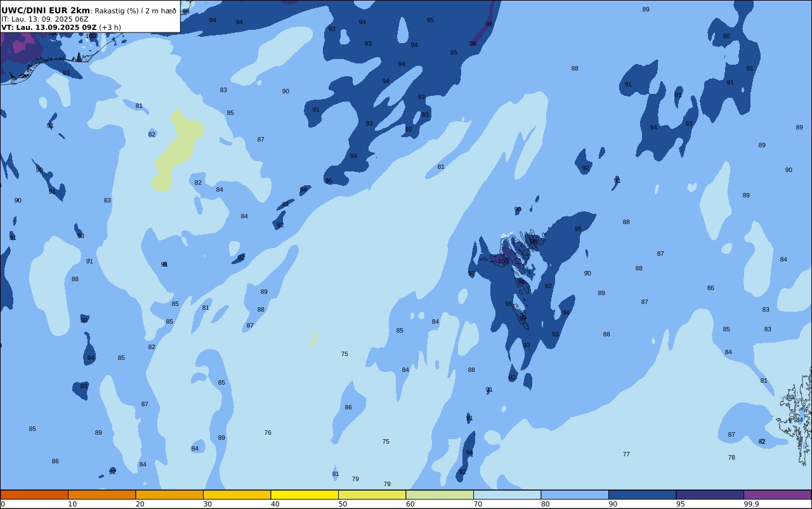Click the 'UWC/DINI EUR 2km' title text

pyautogui.click(x=46, y=11)
